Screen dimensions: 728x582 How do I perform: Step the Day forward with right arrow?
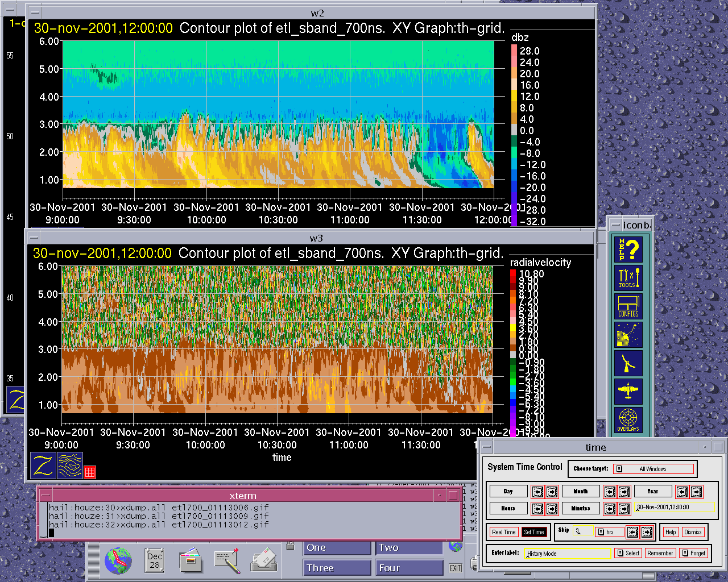coord(552,492)
